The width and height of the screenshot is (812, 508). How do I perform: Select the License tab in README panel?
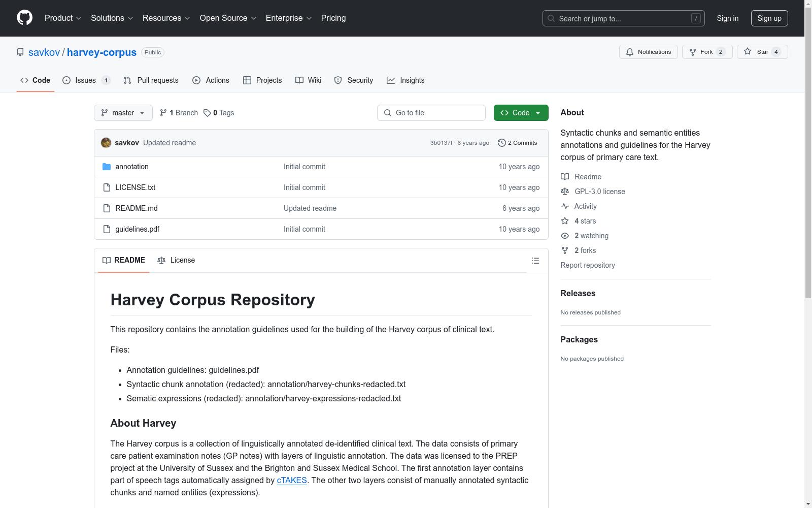coord(177,260)
